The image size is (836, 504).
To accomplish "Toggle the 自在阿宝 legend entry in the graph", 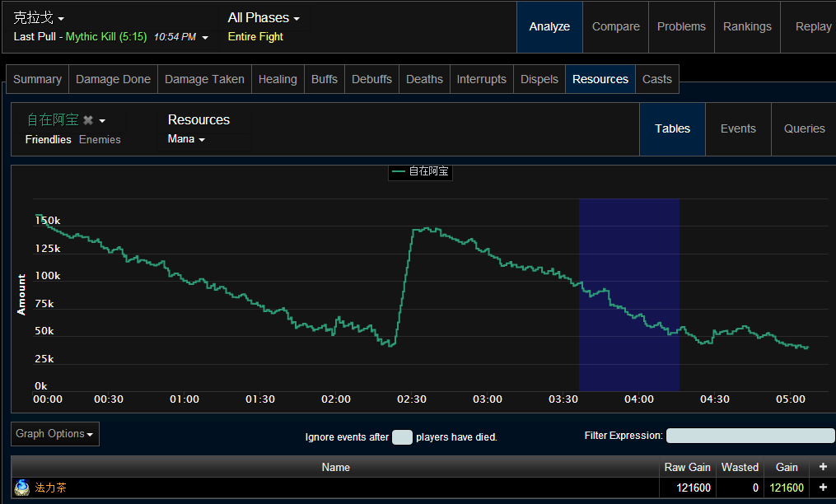I will pos(420,172).
